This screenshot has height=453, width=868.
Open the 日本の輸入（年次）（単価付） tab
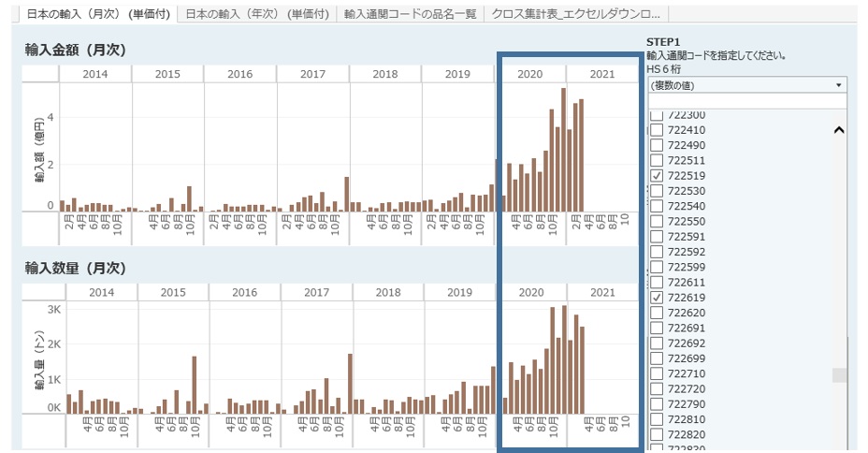[257, 14]
